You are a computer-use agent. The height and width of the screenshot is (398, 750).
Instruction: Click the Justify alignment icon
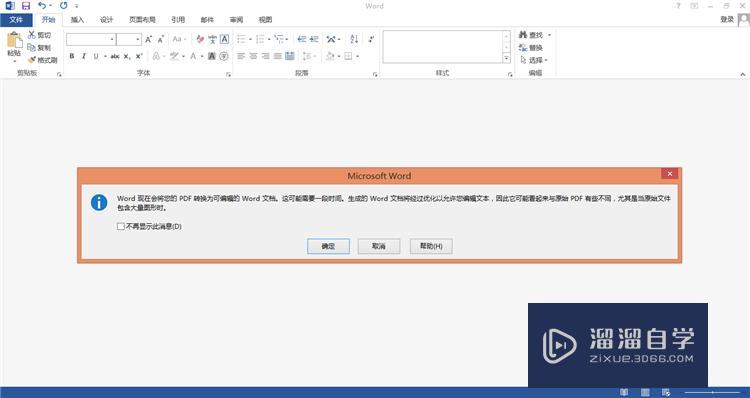coord(277,56)
